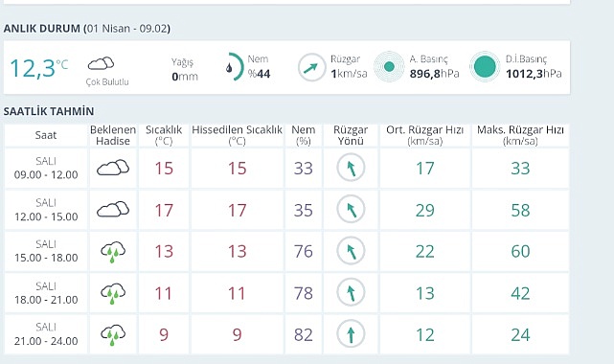Screen dimensions: 614x364
Task: Click wind direction icon for 09.00 - 12.00
Action: 351,168
